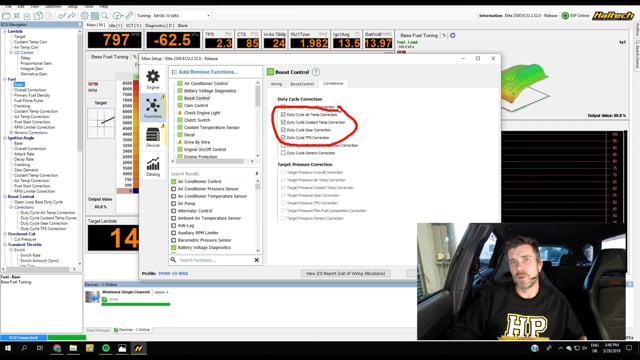Click the refresh icon beside Base Fuel Tuning
The width and height of the screenshot is (640, 360).
453,36
